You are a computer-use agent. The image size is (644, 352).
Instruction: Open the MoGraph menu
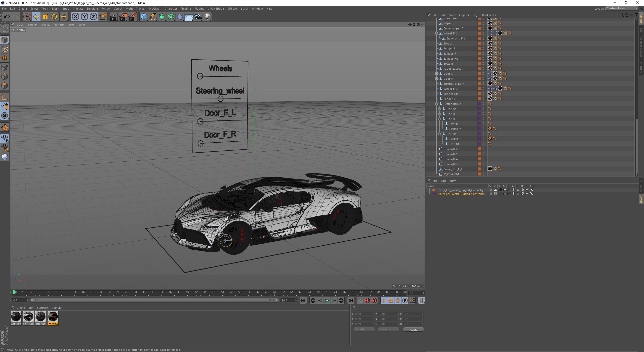155,9
